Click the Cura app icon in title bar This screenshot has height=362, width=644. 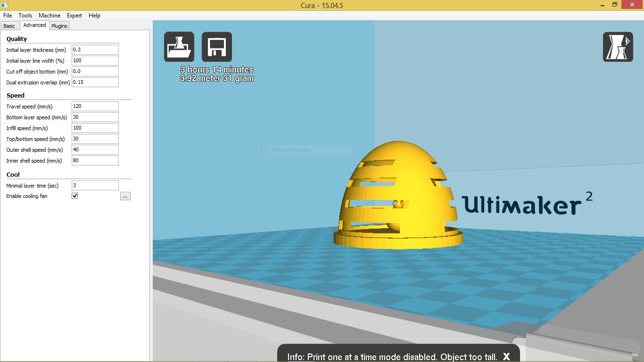5,5
